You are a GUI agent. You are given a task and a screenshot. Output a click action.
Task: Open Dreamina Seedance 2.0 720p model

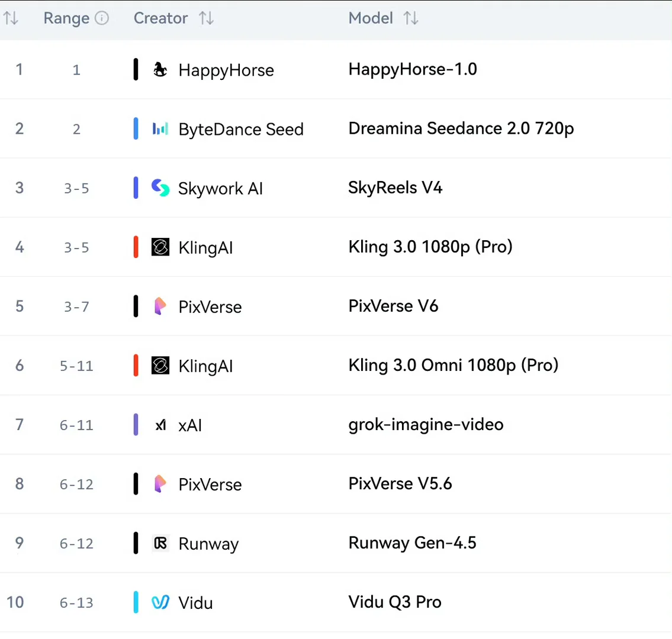pyautogui.click(x=461, y=128)
